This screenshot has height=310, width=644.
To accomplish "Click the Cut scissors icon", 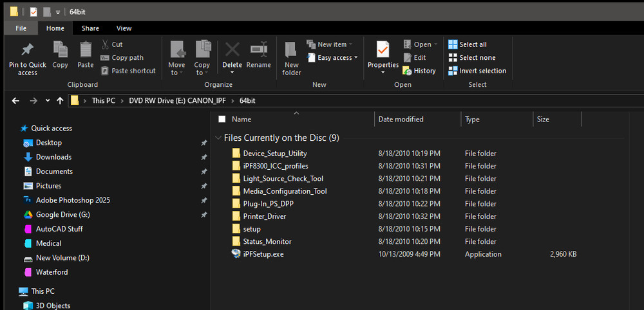I will [105, 44].
